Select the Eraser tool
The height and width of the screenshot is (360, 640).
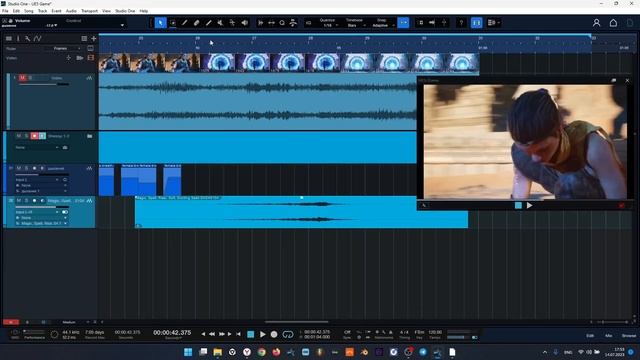point(196,23)
